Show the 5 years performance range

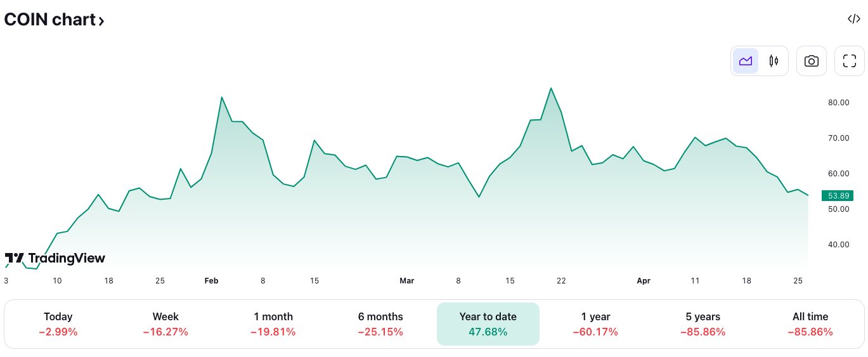click(703, 324)
